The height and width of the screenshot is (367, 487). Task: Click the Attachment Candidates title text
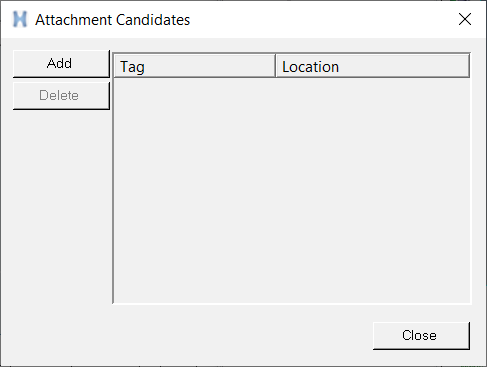coord(113,20)
